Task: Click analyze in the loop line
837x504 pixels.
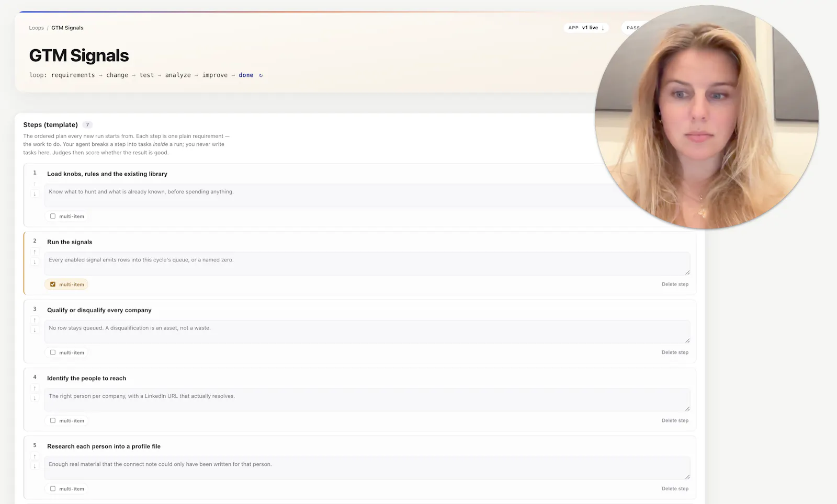Action: tap(178, 75)
